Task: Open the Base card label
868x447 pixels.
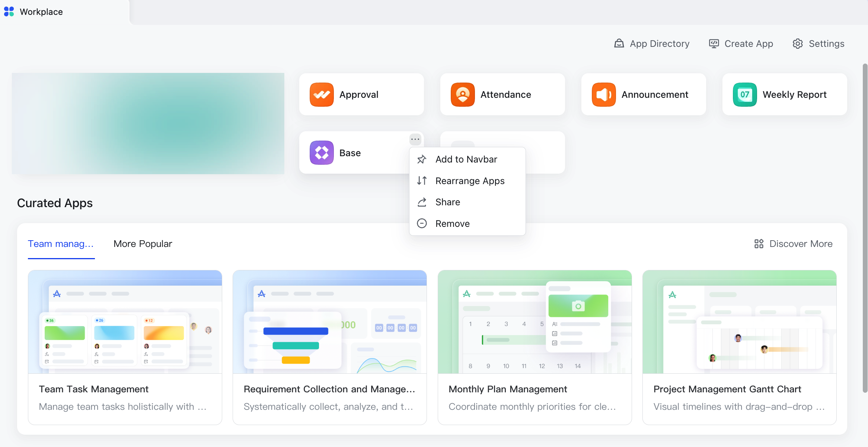Action: click(x=350, y=153)
